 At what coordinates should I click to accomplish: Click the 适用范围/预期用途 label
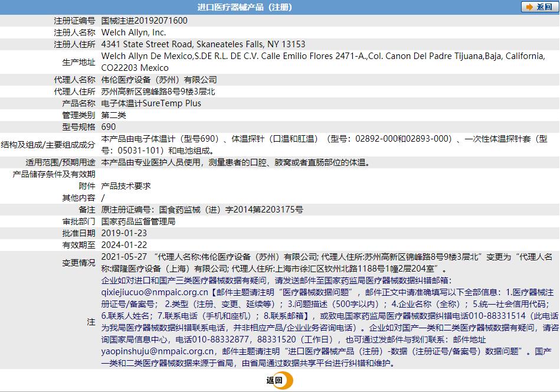(60, 162)
